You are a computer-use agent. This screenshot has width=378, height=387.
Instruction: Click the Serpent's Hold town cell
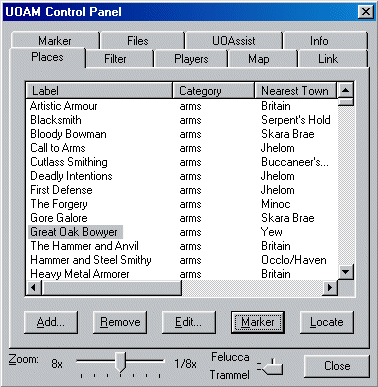click(296, 120)
